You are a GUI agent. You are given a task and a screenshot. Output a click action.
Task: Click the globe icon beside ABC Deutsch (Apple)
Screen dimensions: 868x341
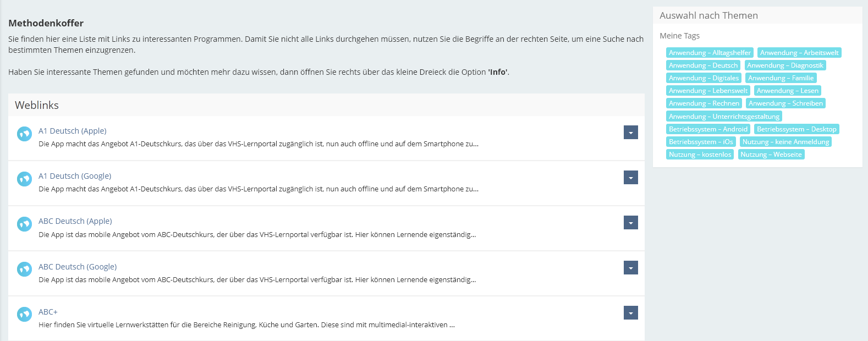click(24, 224)
